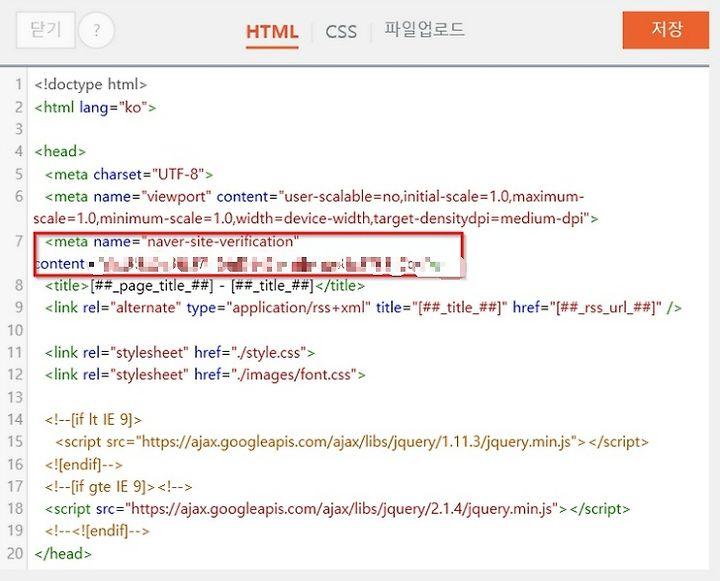Screen dimensions: 720x581
Task: Switch to the HTML tab
Action: (x=272, y=32)
